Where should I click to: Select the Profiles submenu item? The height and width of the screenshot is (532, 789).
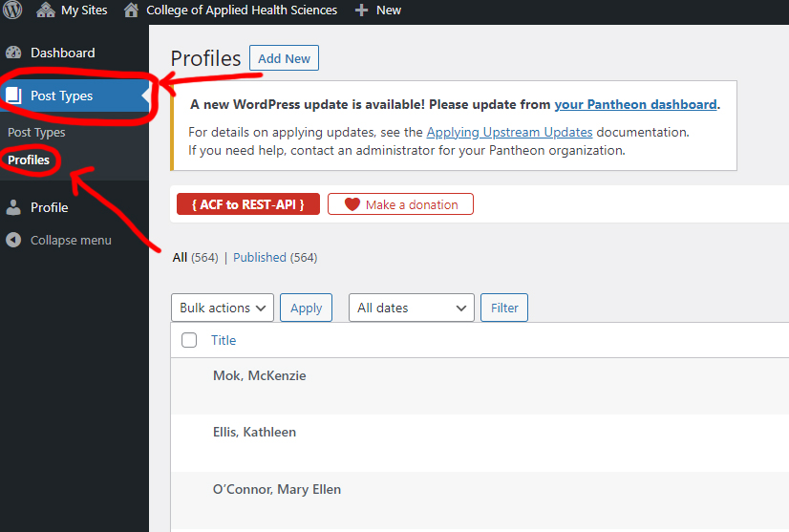pyautogui.click(x=29, y=160)
